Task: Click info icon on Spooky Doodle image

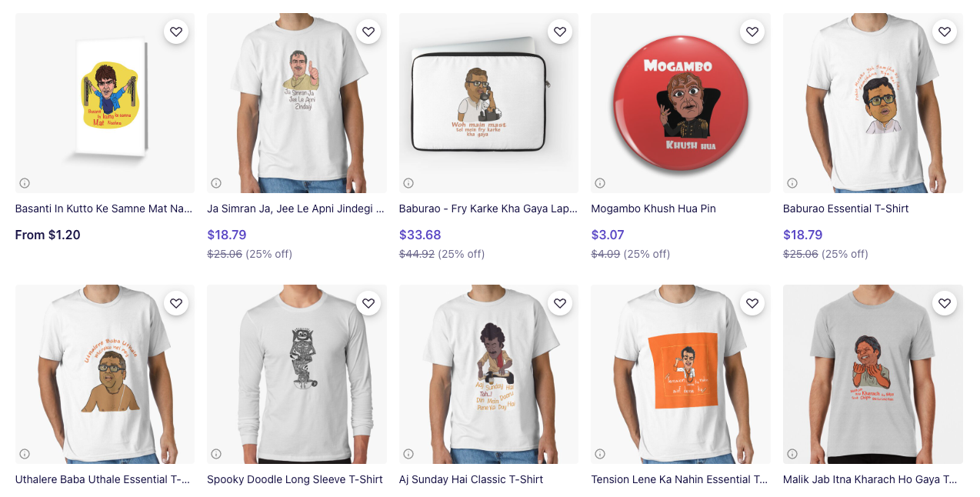Action: 216,454
